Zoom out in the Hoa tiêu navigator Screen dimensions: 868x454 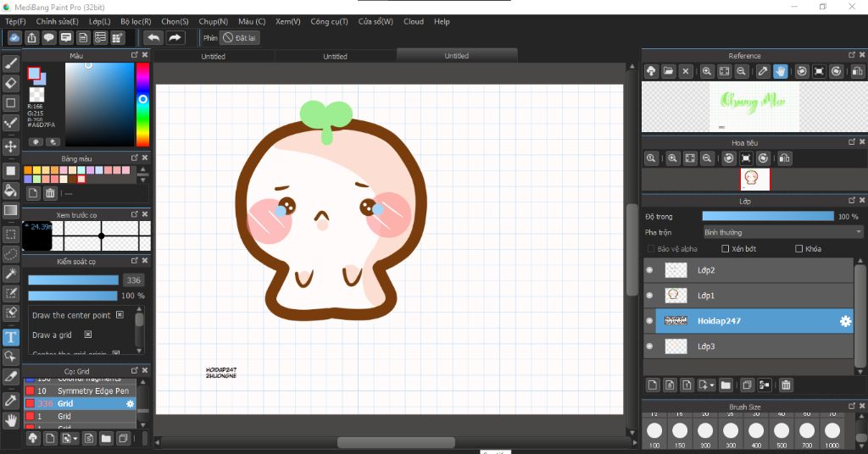tap(707, 158)
